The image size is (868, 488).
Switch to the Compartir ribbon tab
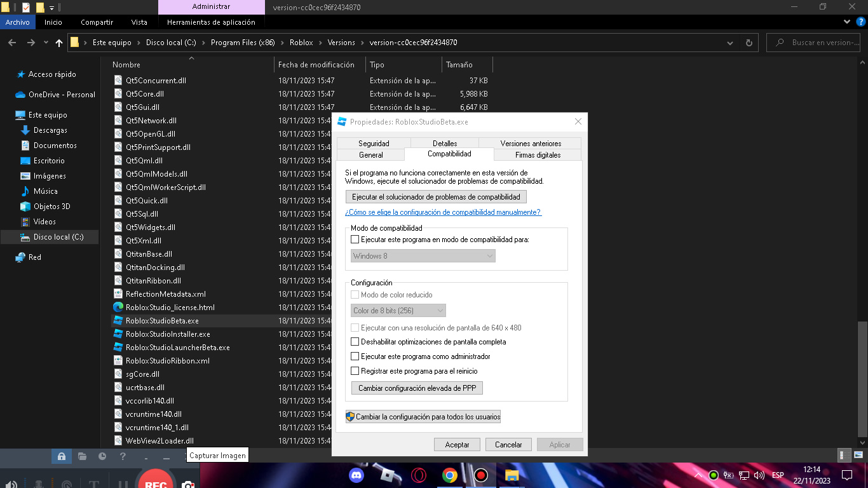point(97,22)
